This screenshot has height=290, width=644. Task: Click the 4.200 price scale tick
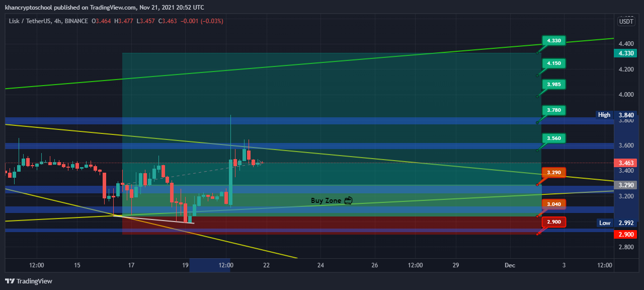(x=626, y=69)
